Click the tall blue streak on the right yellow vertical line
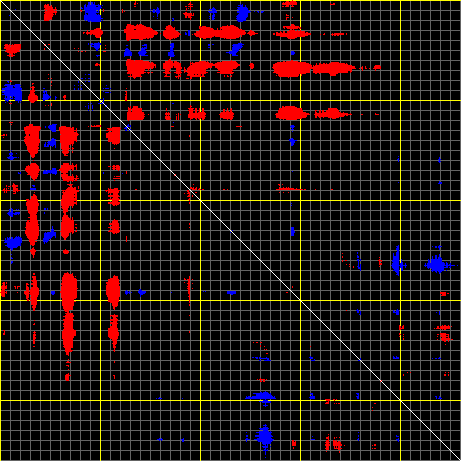 (x=397, y=261)
